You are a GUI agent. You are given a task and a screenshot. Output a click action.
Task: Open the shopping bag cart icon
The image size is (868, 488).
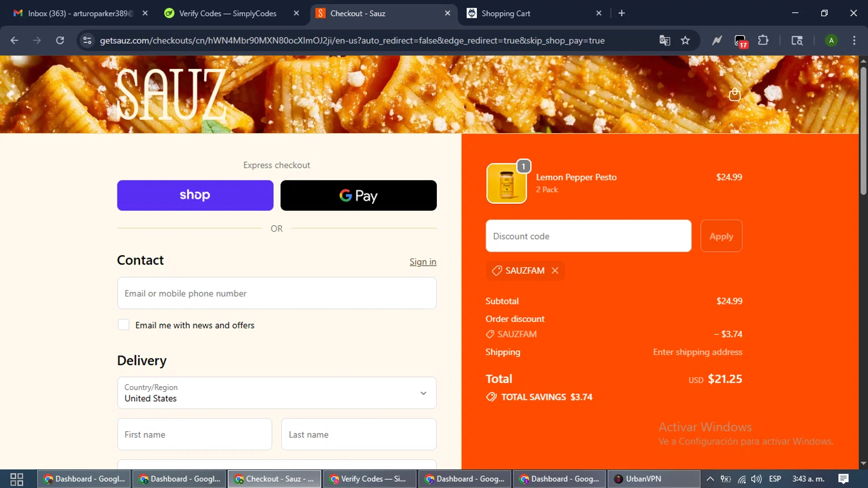(734, 94)
